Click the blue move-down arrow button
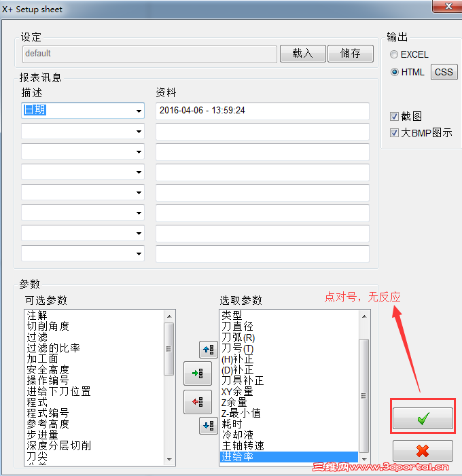Image resolution: width=462 pixels, height=476 pixels. coord(209,426)
